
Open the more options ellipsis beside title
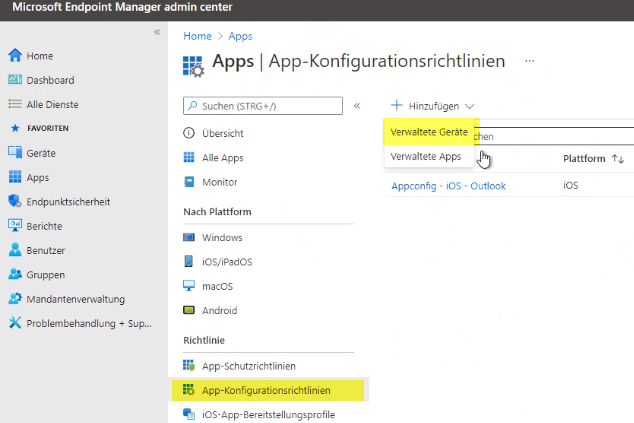pos(529,61)
